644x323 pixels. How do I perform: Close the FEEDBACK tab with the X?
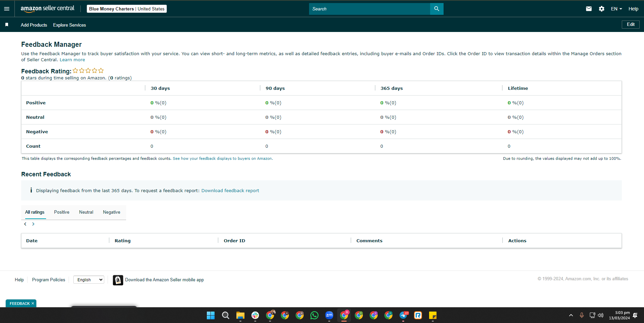pyautogui.click(x=33, y=303)
